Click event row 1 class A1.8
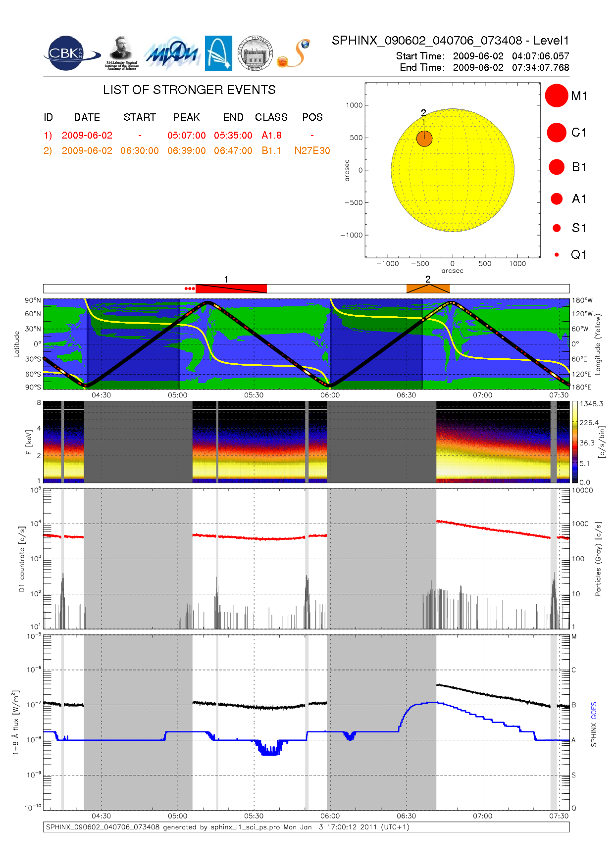 click(x=271, y=135)
